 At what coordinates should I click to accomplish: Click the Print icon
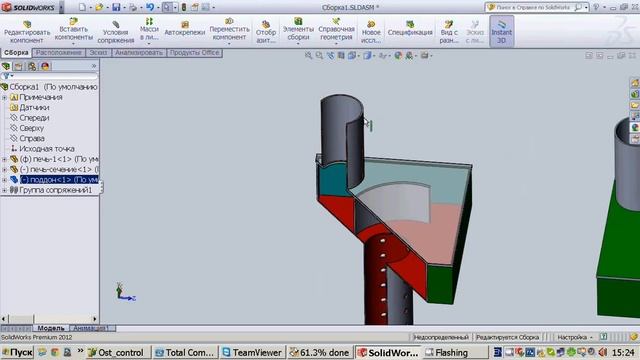pos(133,7)
